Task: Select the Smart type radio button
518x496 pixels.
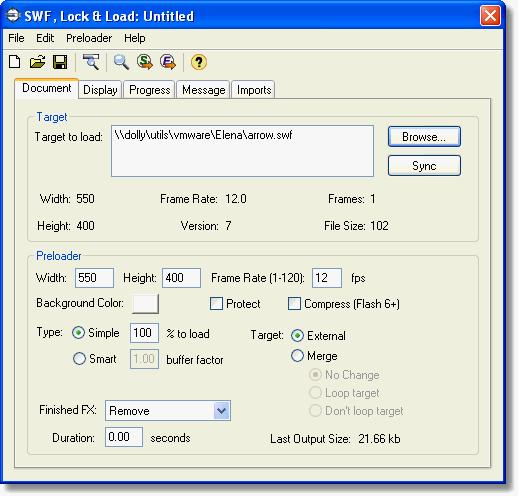Action: (x=79, y=359)
